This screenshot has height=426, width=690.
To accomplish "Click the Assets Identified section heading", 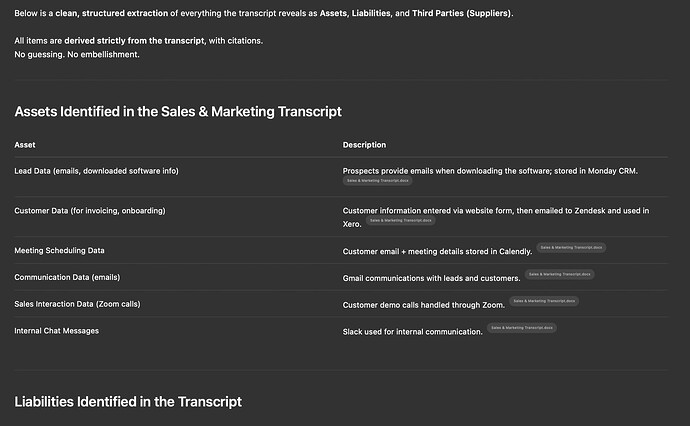I will click(x=178, y=112).
